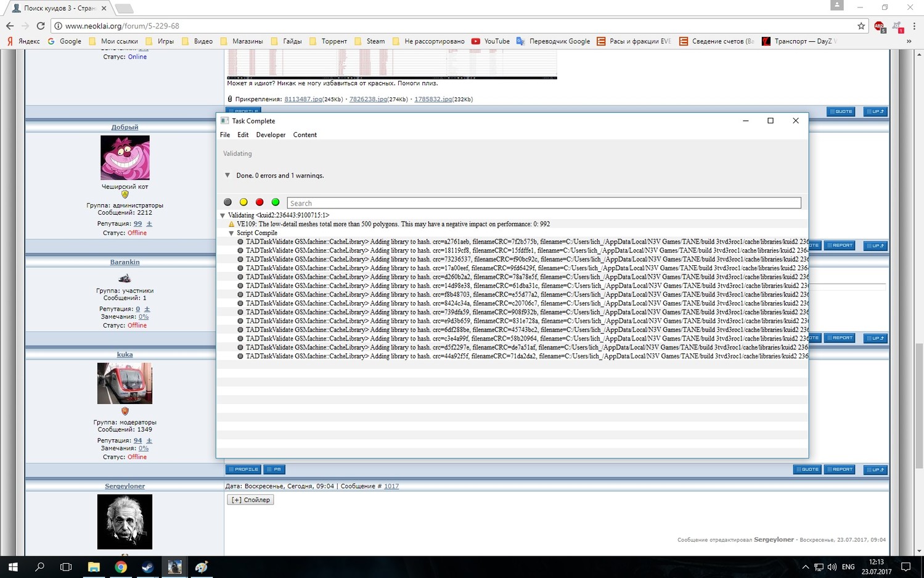The width and height of the screenshot is (924, 578).
Task: Collapse the Script Compile node
Action: (x=231, y=233)
